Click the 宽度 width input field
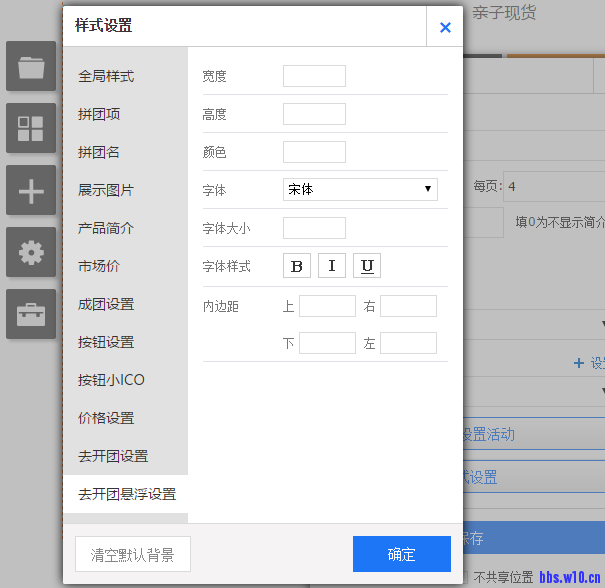Viewport: 605px width, 588px height. point(314,76)
